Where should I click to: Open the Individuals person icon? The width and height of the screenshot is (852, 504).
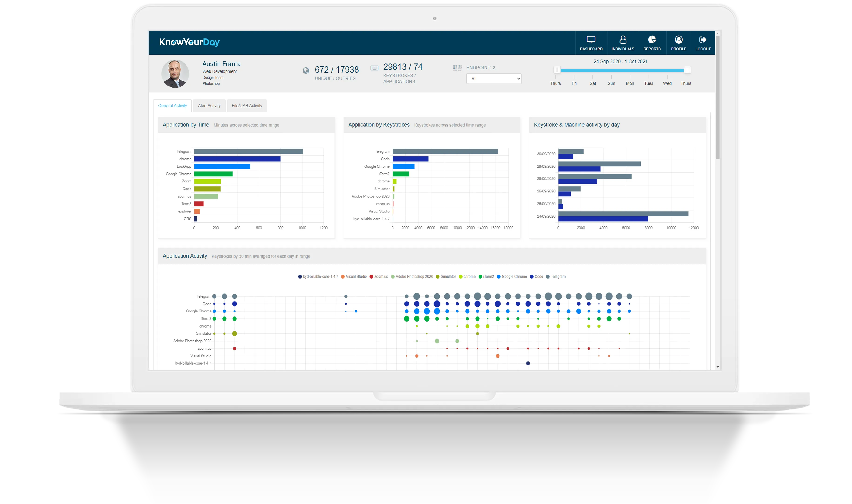(x=623, y=40)
